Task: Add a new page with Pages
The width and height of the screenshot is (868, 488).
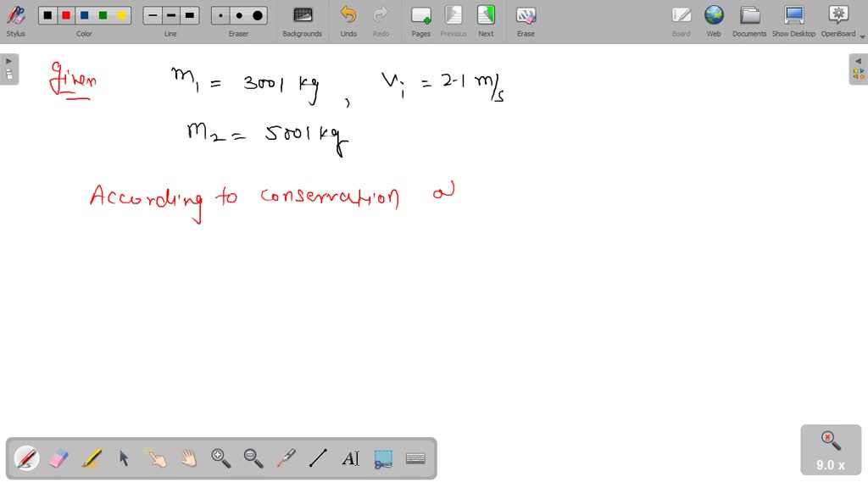Action: tap(420, 21)
